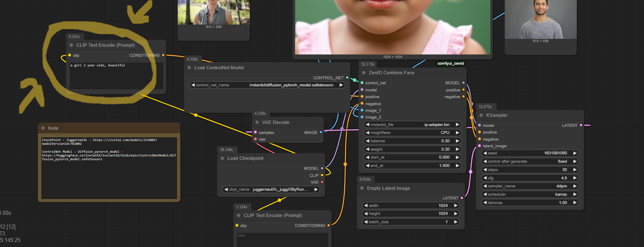
Task: Click the prompt text box containing 'a girl 2 year olds'
Action: (116, 76)
